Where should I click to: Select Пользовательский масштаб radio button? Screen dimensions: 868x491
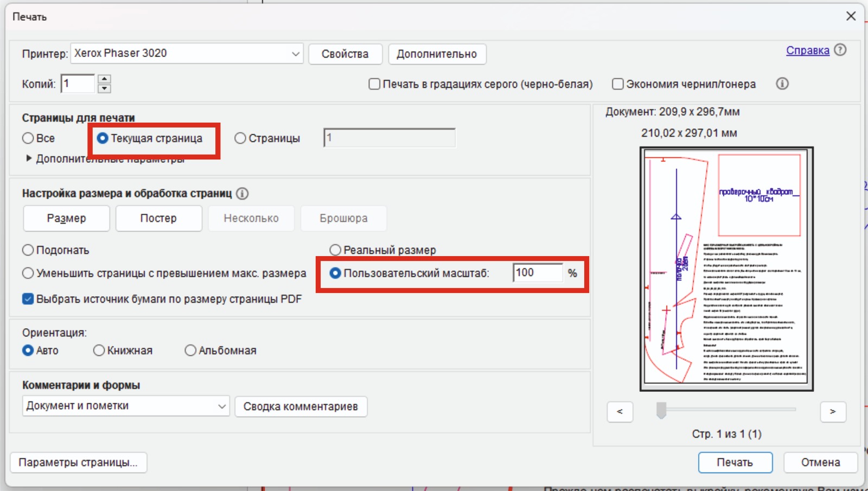pyautogui.click(x=335, y=273)
